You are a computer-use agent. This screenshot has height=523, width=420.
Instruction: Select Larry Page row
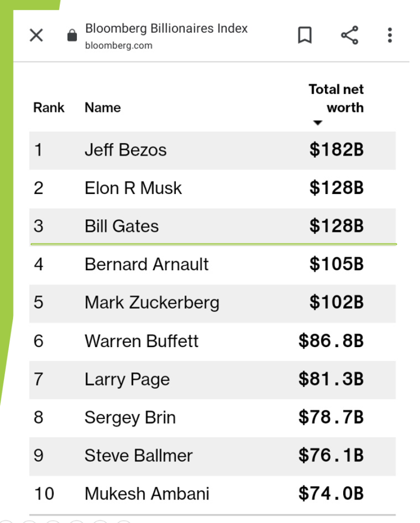click(x=213, y=380)
